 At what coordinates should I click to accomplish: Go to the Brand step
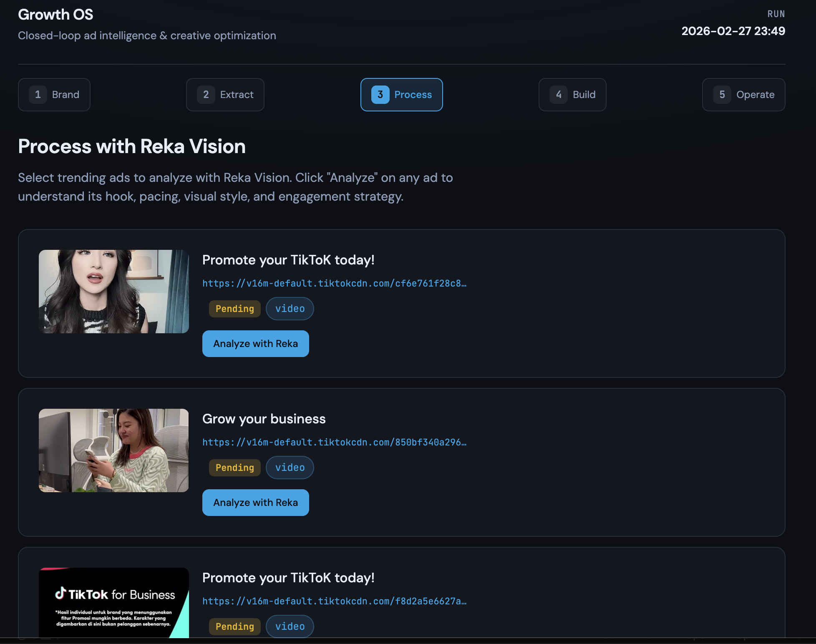coord(54,95)
